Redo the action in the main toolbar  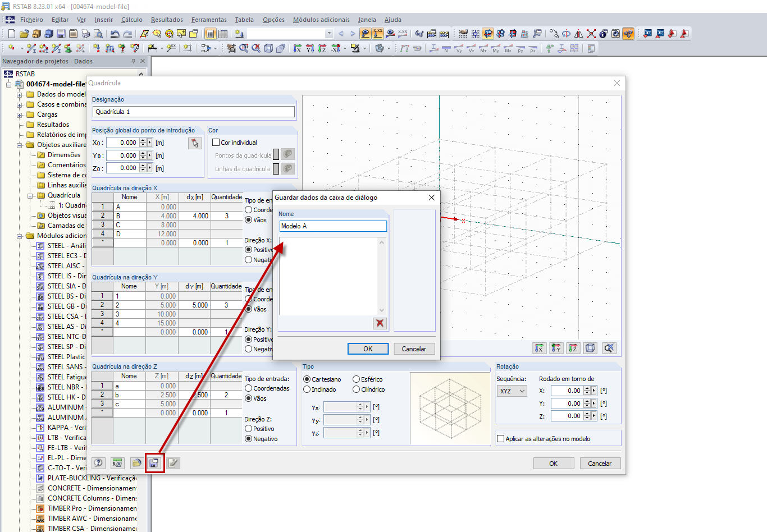click(x=127, y=34)
